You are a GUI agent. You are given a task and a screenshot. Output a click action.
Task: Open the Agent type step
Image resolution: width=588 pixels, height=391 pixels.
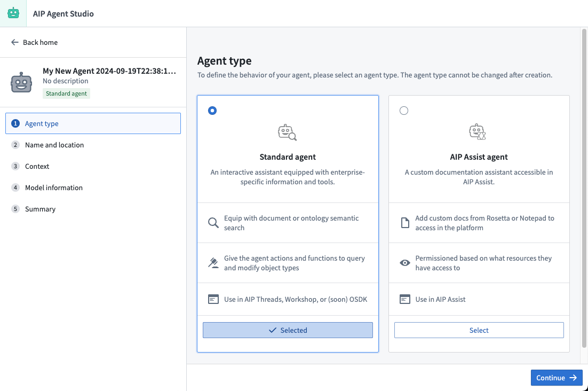coord(93,123)
